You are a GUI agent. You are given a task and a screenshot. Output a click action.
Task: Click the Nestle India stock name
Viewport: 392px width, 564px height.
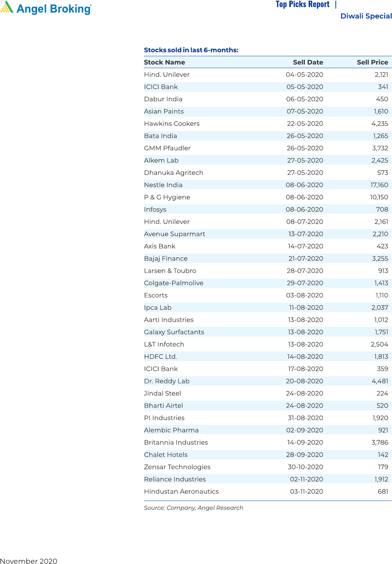(x=163, y=185)
